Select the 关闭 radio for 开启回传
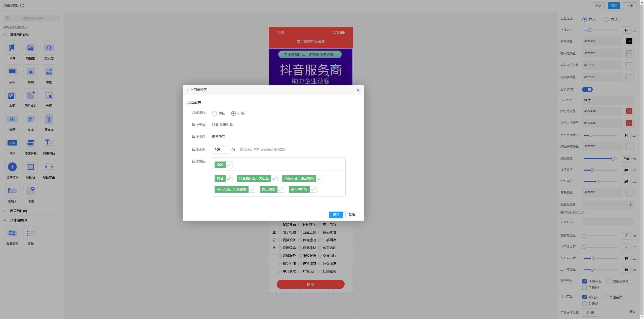 pos(215,113)
